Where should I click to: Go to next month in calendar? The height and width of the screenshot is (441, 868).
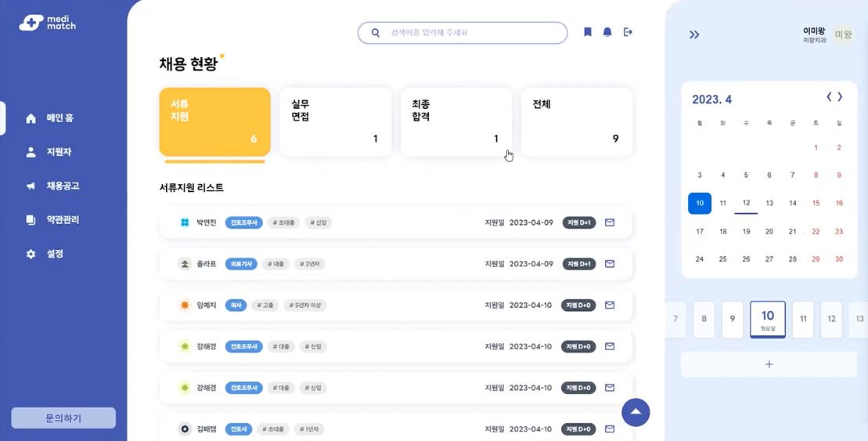pos(841,97)
